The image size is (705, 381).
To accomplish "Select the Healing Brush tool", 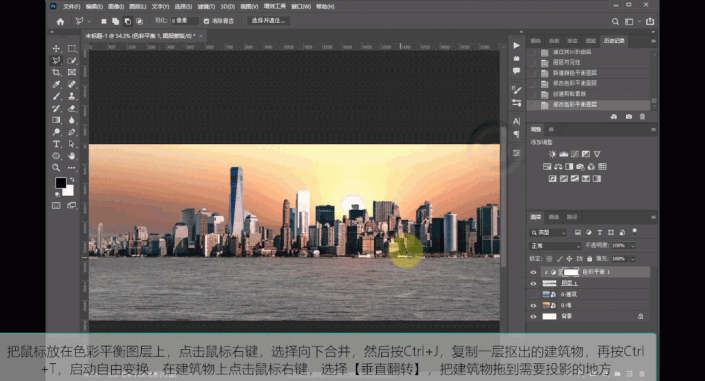I will (71, 84).
